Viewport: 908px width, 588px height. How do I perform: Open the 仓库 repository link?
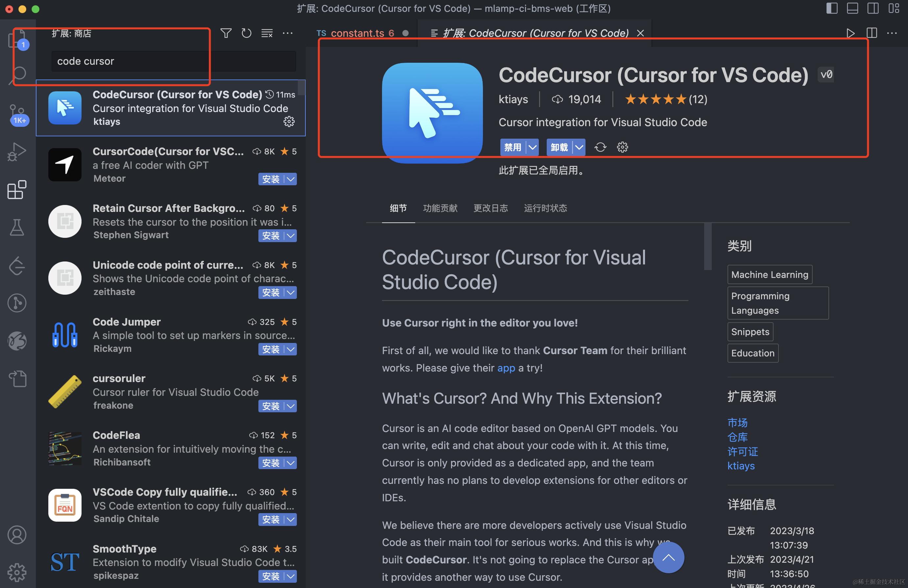click(737, 437)
